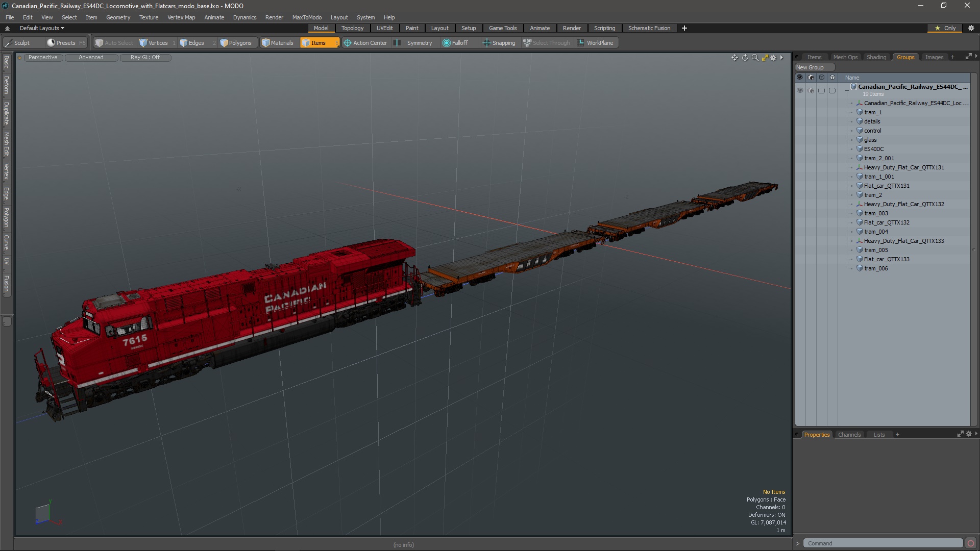The image size is (980, 551).
Task: Open the Deform sidebar tab
Action: point(6,85)
